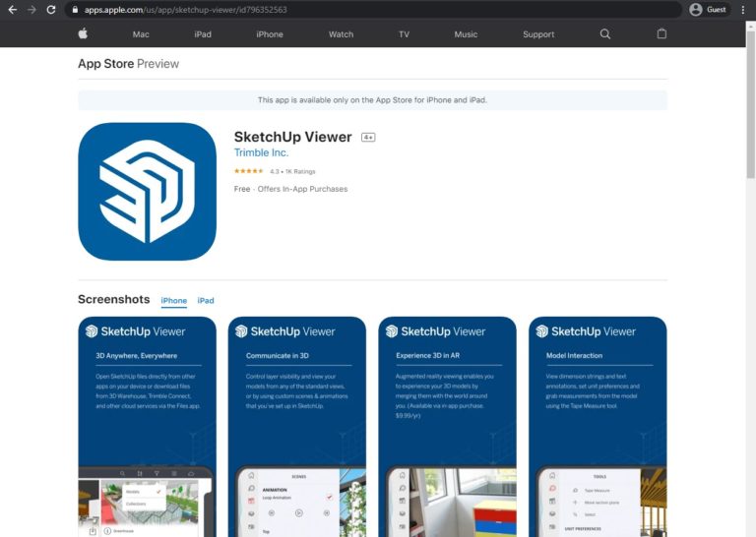Screen dimensions: 756x537
Task: Click the large SketchUp Viewer app icon
Action: click(147, 192)
